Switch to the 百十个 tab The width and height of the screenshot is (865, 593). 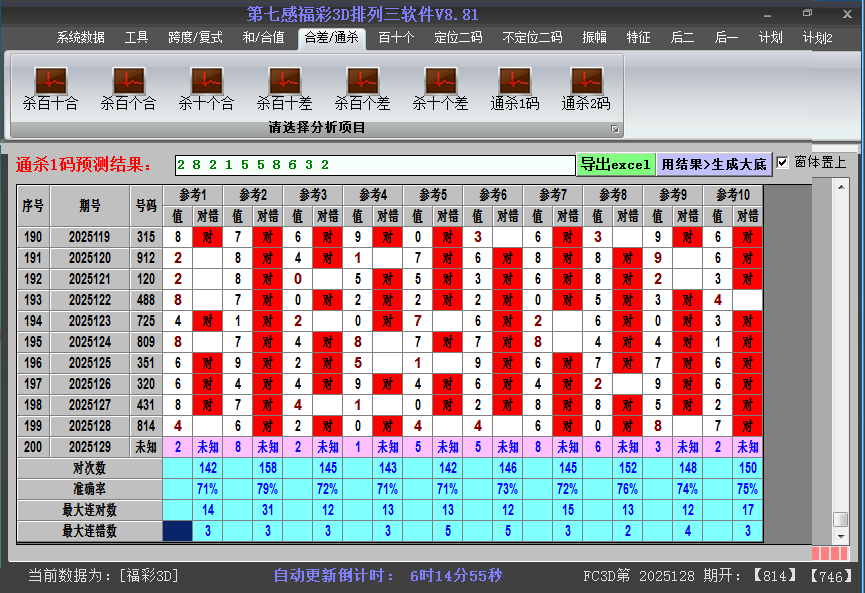pyautogui.click(x=397, y=38)
